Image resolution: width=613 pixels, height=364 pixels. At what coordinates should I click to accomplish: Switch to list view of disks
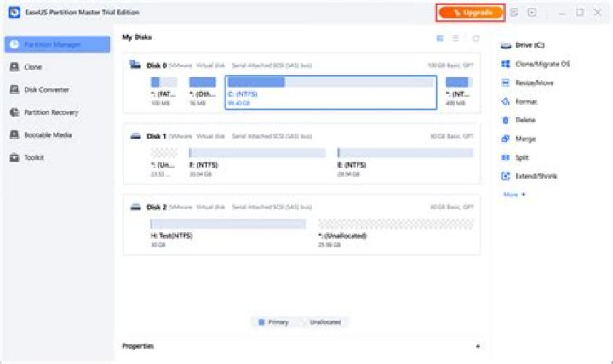point(455,38)
